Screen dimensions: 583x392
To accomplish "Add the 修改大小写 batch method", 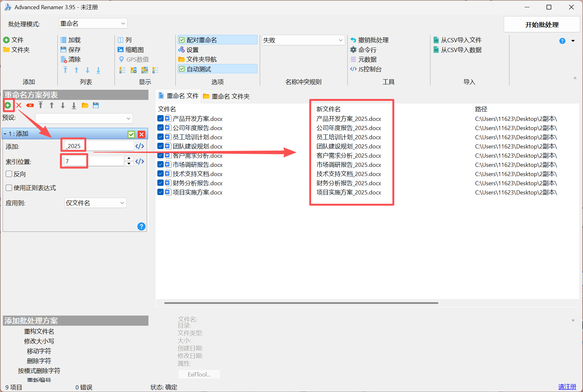I will 39,341.
